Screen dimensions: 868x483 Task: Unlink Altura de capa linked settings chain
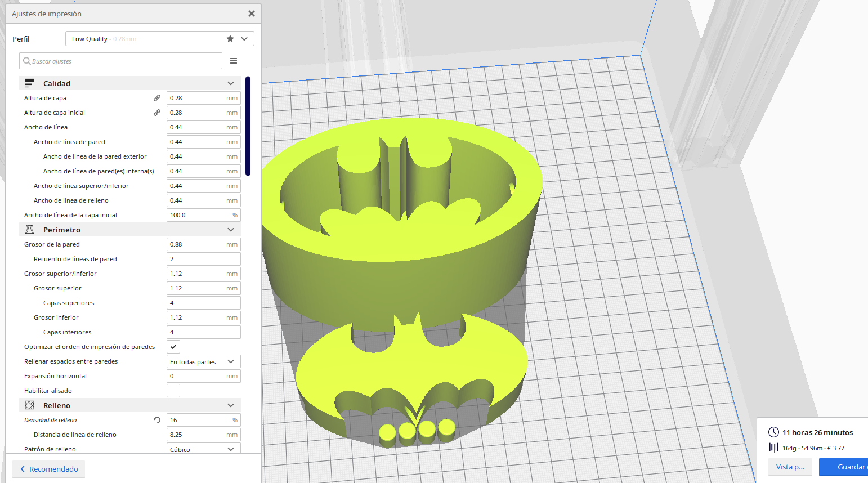[x=157, y=97]
